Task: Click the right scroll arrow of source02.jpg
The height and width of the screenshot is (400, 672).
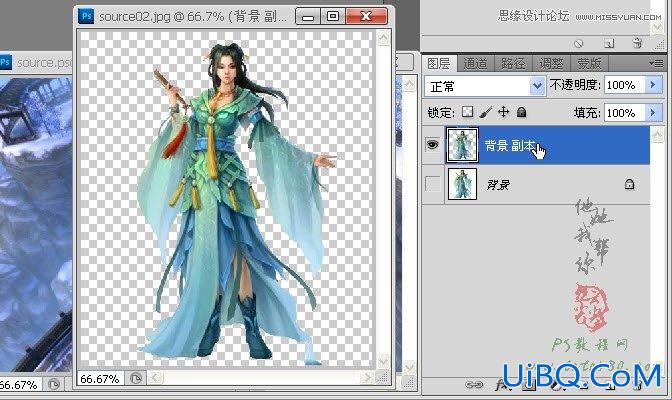Action: point(366,378)
